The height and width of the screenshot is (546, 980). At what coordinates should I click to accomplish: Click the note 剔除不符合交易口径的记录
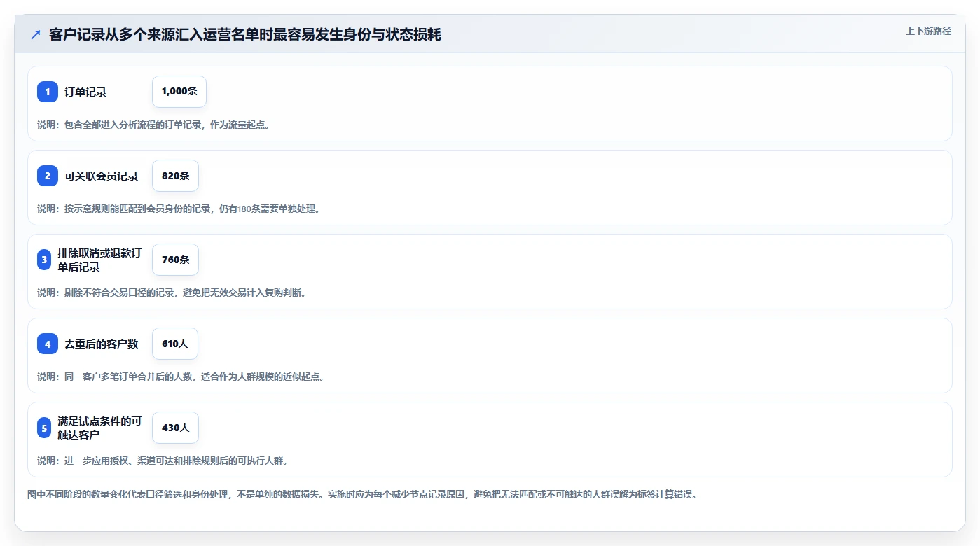click(172, 293)
